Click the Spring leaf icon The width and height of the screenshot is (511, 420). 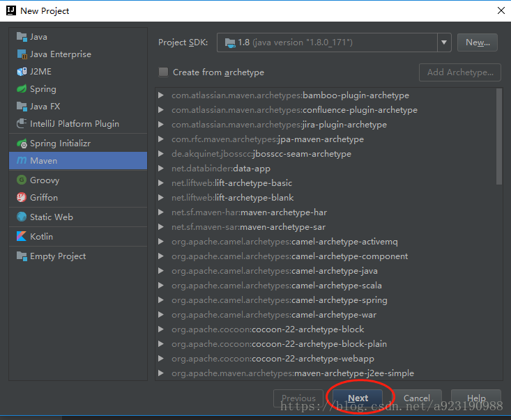coord(22,89)
